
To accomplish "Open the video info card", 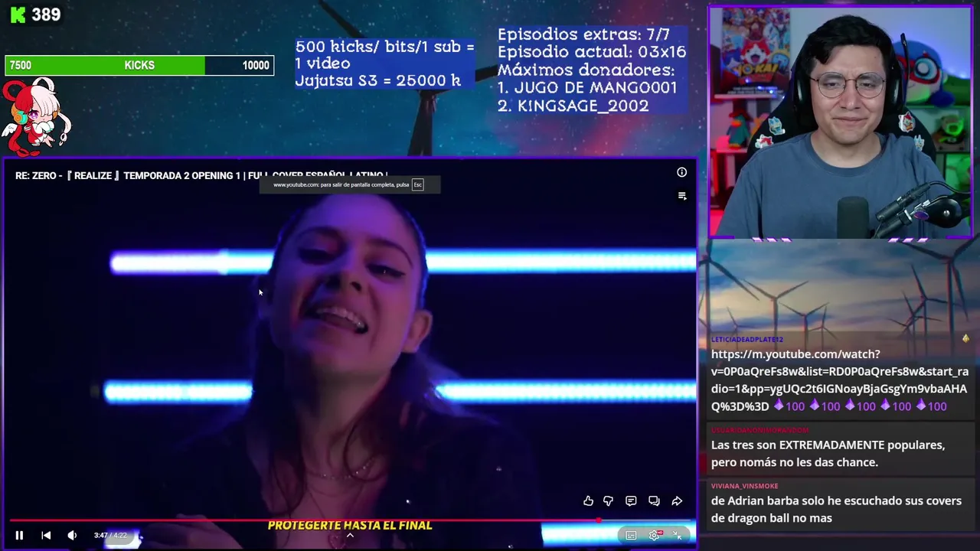I will pyautogui.click(x=681, y=172).
